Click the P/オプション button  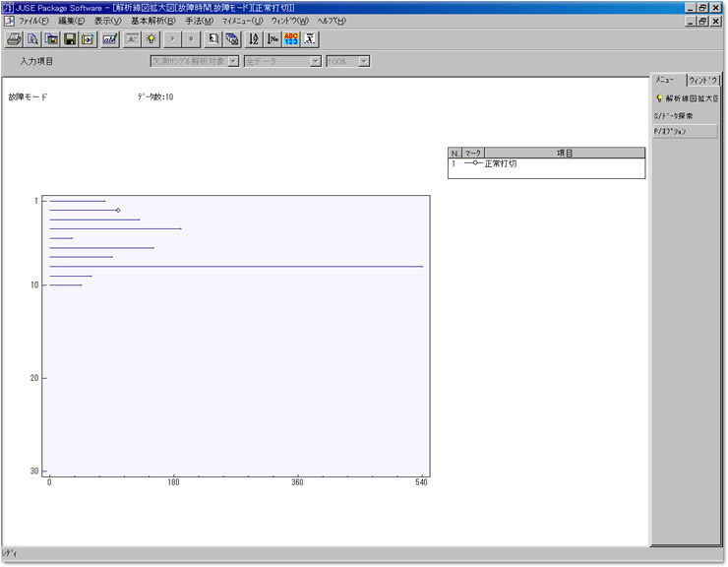(685, 131)
